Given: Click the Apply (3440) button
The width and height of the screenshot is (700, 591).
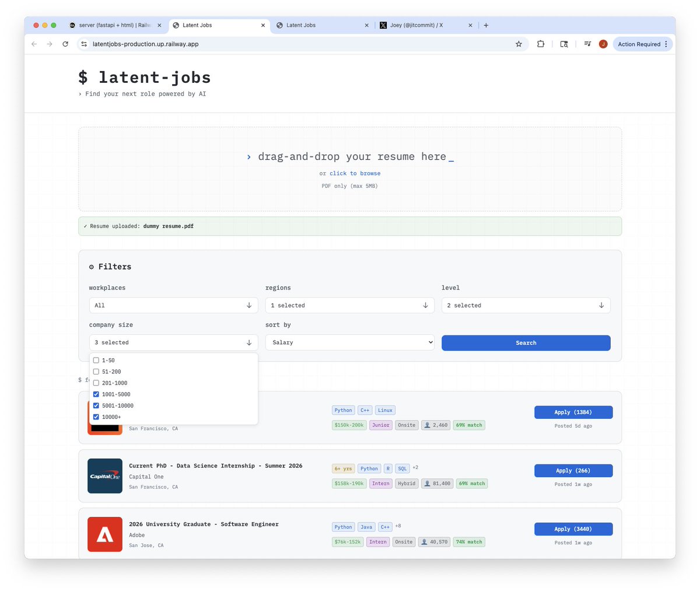Looking at the screenshot, I should [x=573, y=529].
